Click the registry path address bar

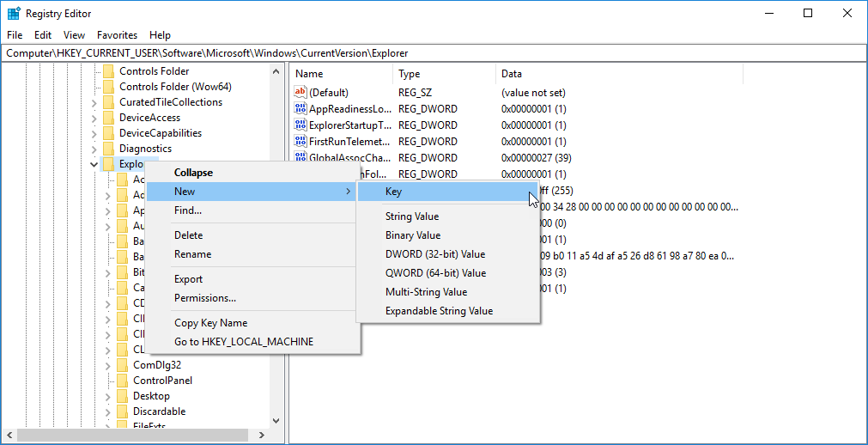[x=434, y=53]
